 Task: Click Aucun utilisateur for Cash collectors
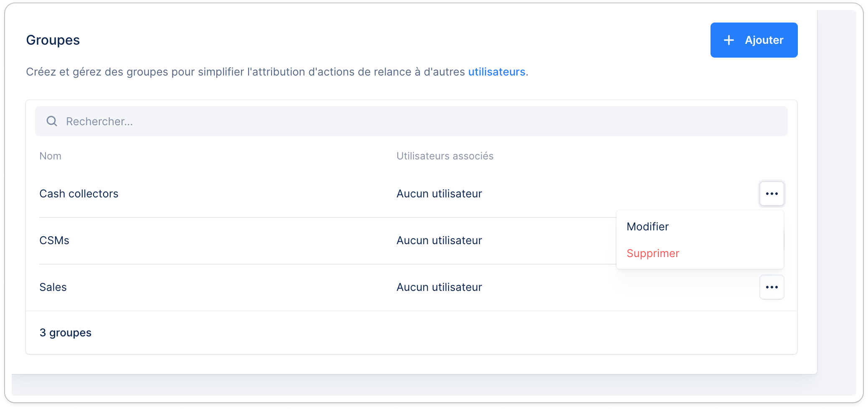tap(439, 194)
